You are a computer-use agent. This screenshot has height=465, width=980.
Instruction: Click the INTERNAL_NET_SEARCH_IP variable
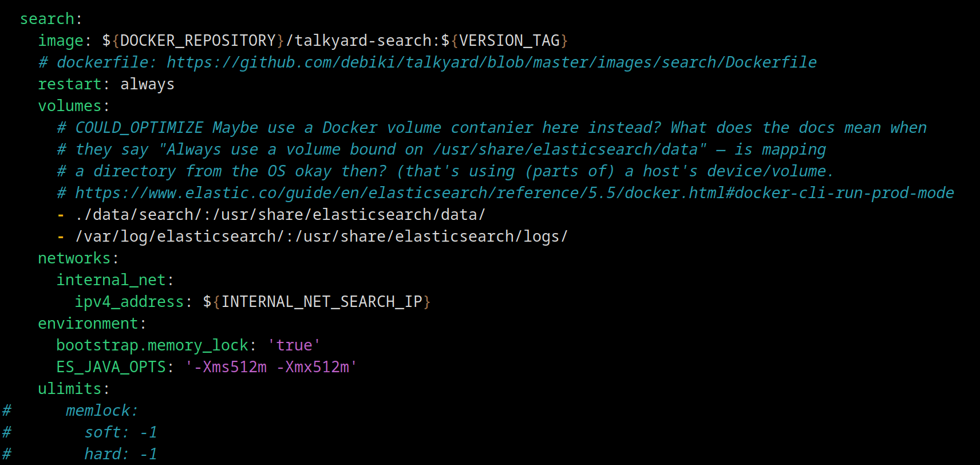[322, 302]
